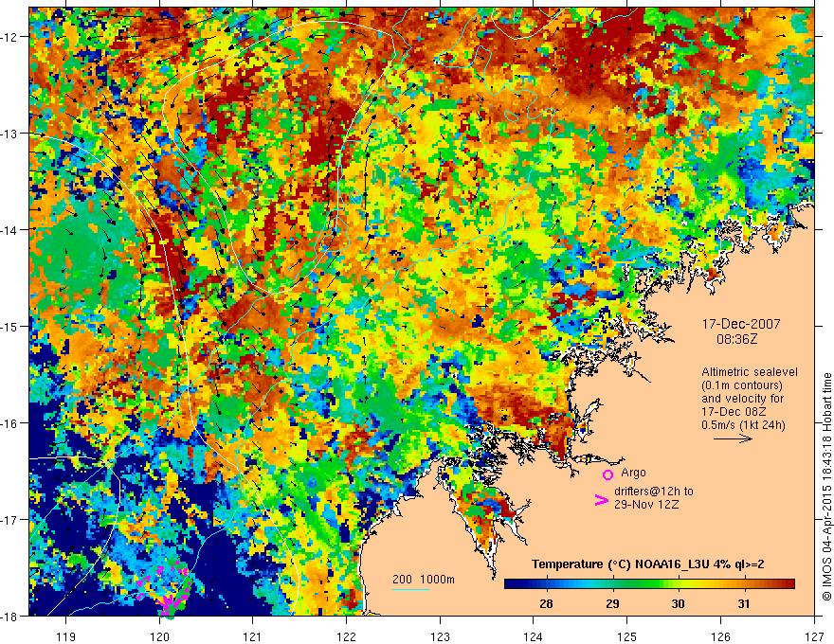Click the longitude axis label 121

(253, 636)
